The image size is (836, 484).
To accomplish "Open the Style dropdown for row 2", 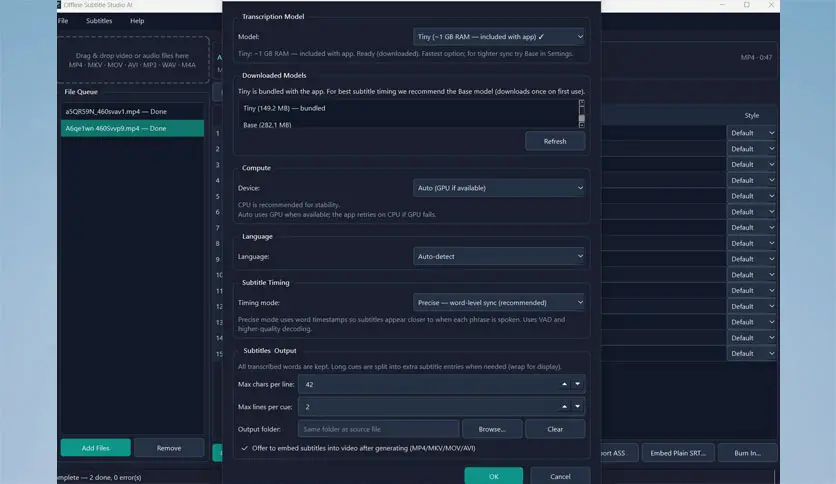I will point(752,149).
